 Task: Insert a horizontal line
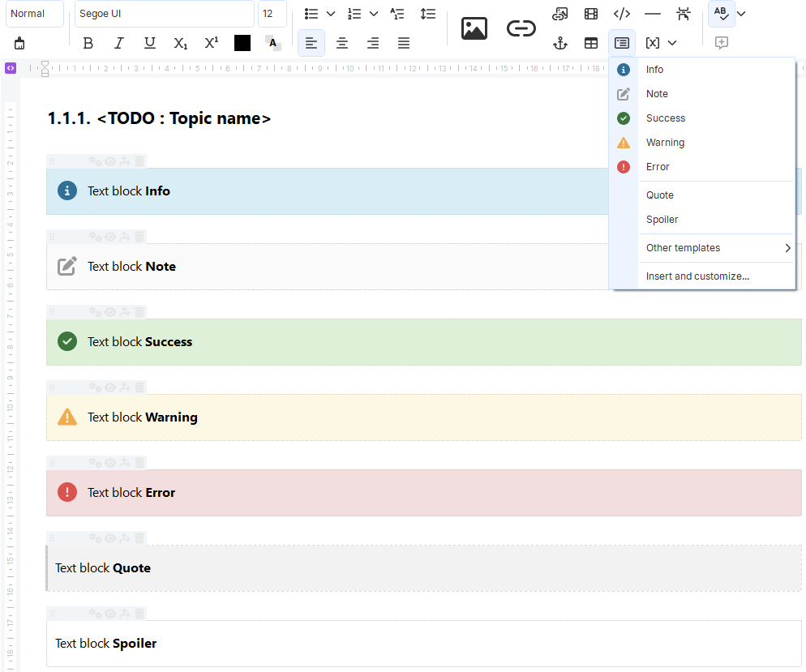(x=652, y=14)
